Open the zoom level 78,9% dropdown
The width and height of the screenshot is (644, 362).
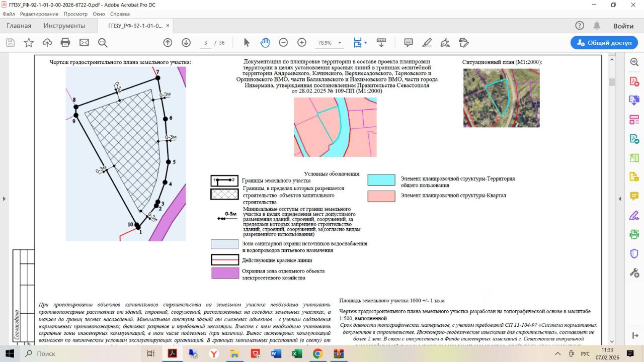[x=340, y=43]
